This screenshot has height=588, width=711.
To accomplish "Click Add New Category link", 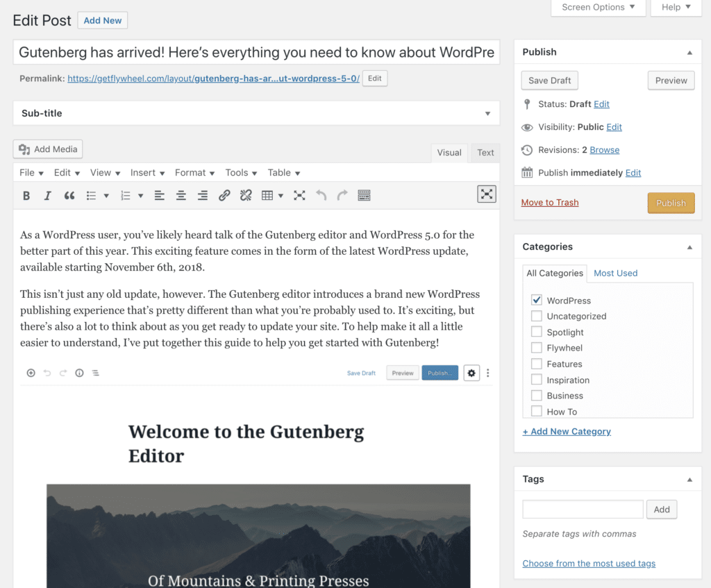I will click(567, 431).
